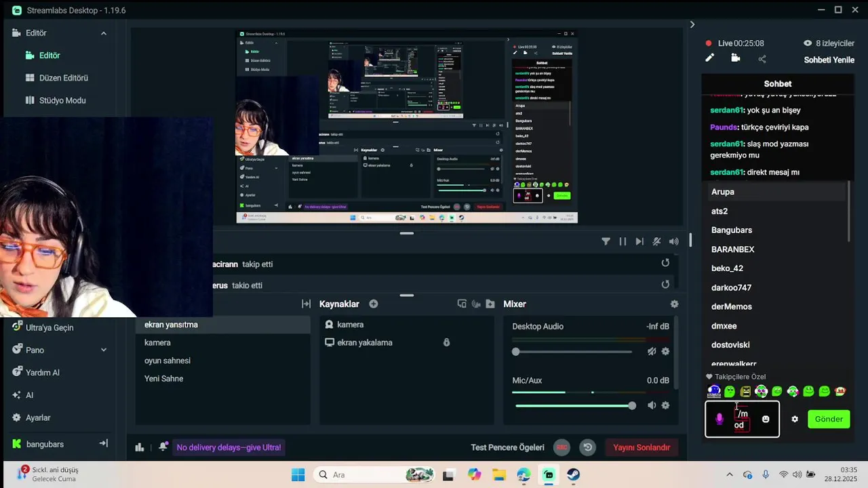Click the event volume speaker icon
Image resolution: width=868 pixels, height=488 pixels.
(x=673, y=241)
